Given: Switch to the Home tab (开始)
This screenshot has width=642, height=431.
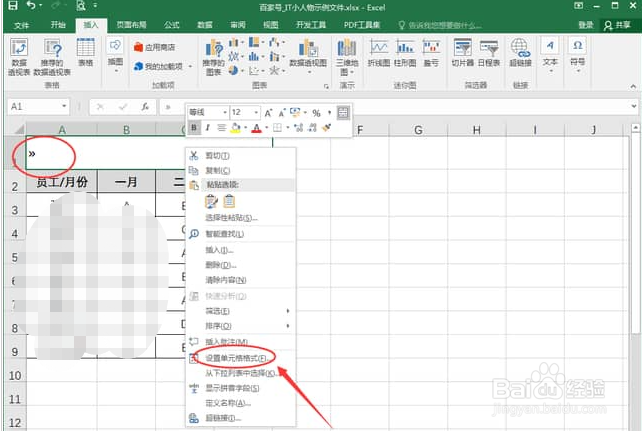Looking at the screenshot, I should tap(58, 25).
